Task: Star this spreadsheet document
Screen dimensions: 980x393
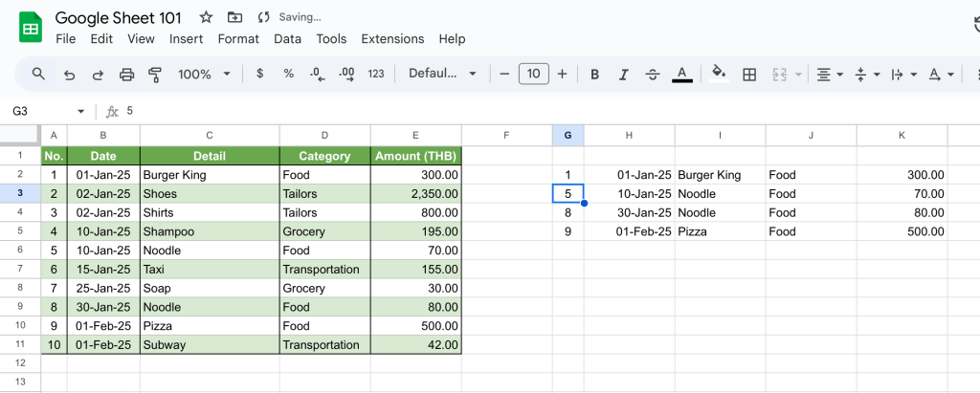Action: [206, 17]
